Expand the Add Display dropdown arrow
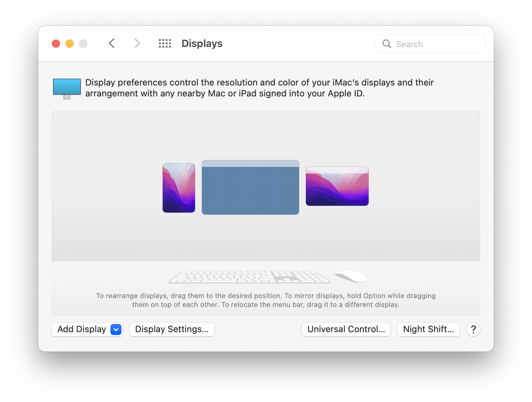This screenshot has height=402, width=532. (x=116, y=329)
